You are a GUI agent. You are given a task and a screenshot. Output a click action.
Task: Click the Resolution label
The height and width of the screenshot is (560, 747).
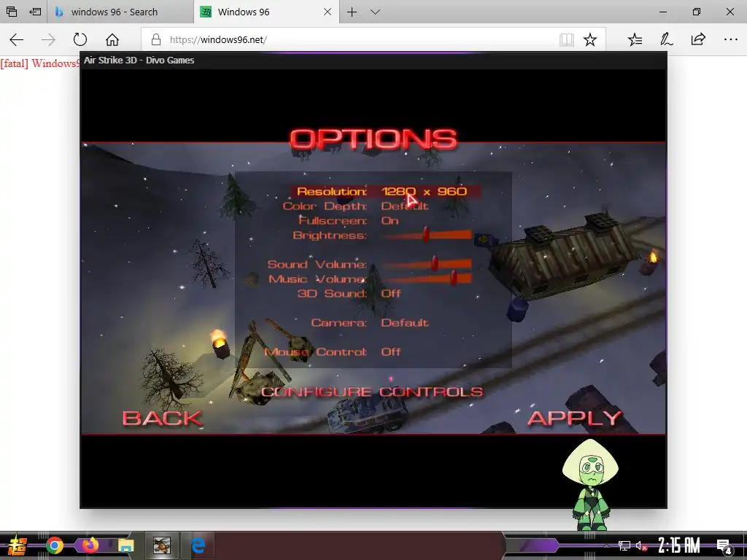[x=332, y=192]
